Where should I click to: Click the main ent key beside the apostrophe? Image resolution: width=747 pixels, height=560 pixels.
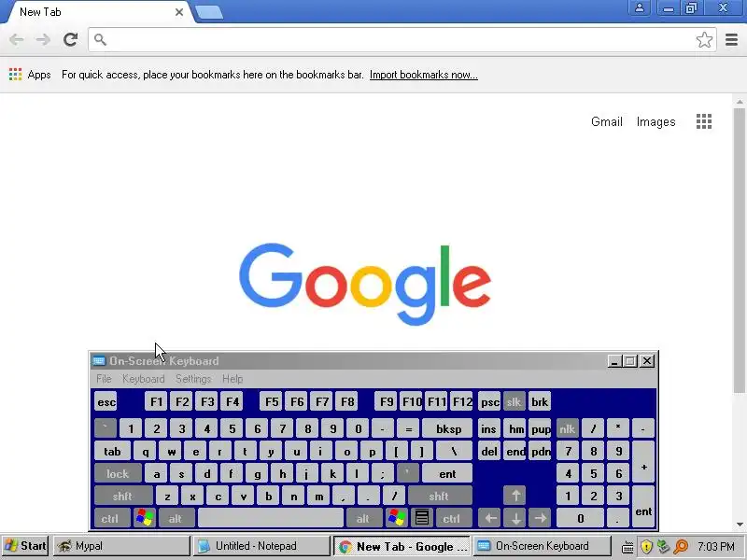pos(447,474)
